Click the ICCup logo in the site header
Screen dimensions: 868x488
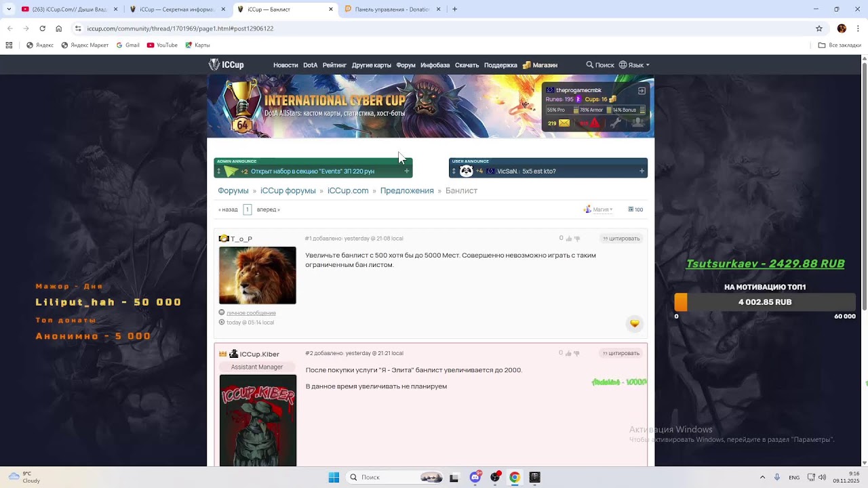[226, 65]
